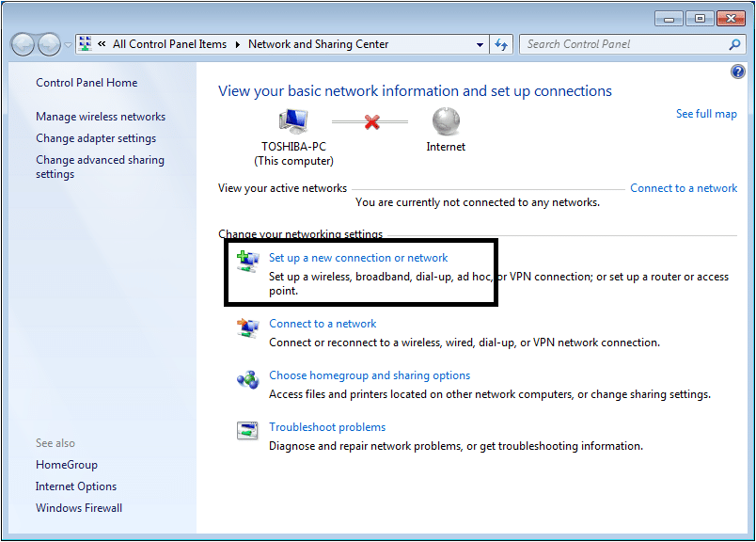
Task: Open Troubleshoot problems link
Action: [x=327, y=427]
